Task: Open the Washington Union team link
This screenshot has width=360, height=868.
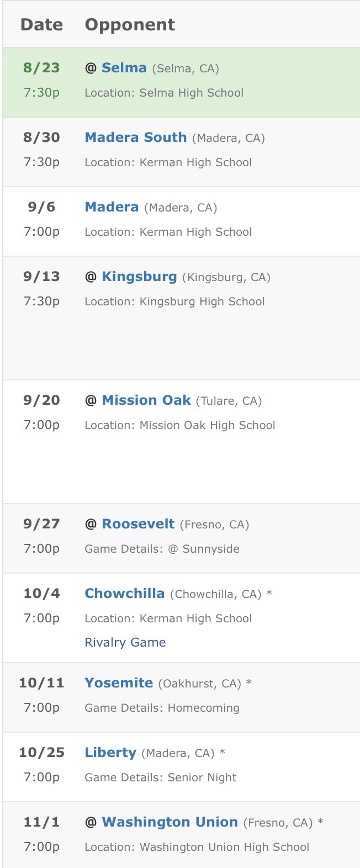Action: (170, 822)
